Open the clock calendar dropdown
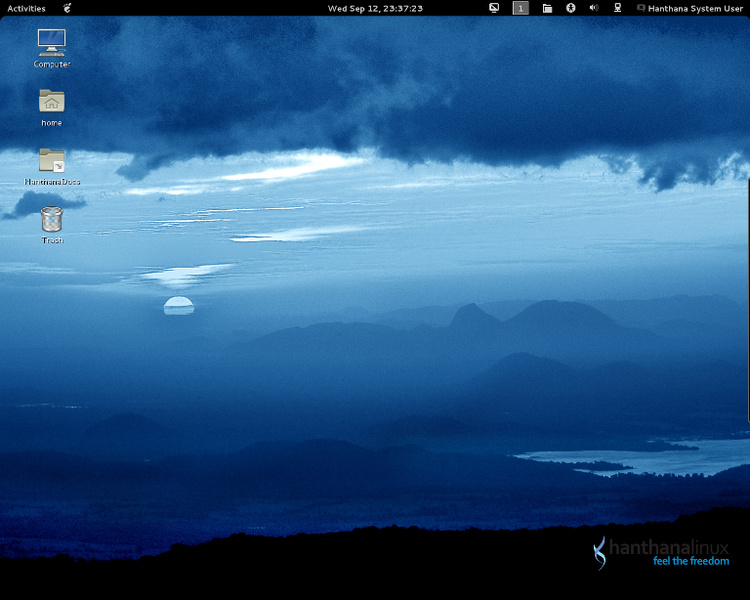Screen dimensions: 750x600 pos(375,8)
